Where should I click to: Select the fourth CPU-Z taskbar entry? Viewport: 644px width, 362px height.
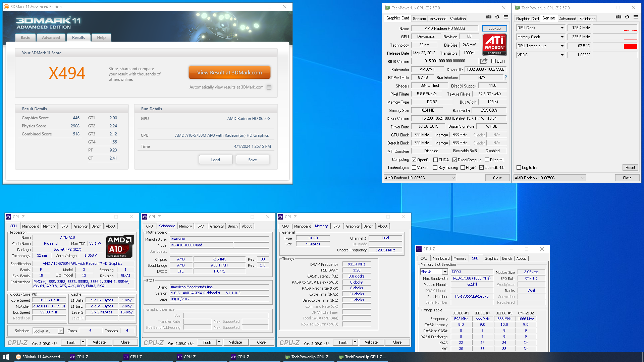tap(255, 357)
